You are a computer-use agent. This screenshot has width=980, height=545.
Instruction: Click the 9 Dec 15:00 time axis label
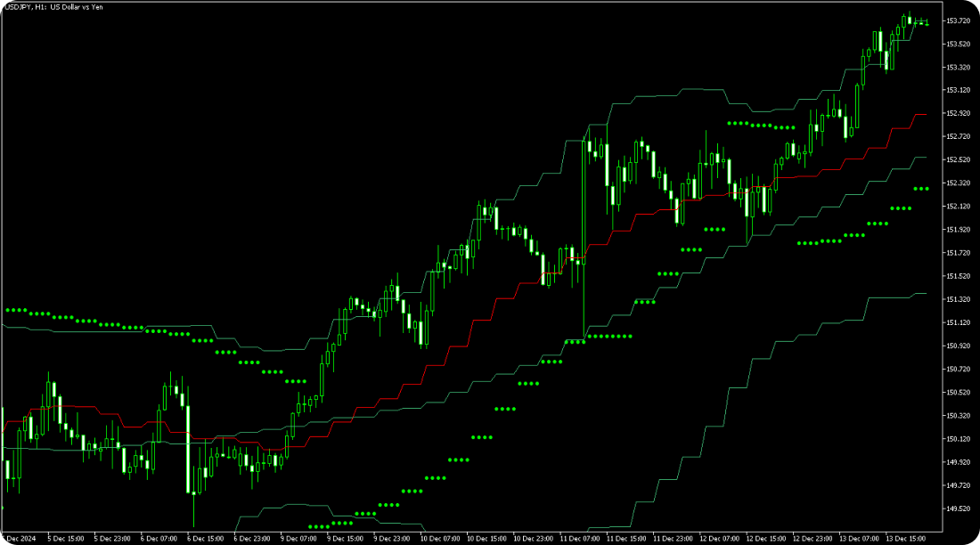[x=345, y=538]
